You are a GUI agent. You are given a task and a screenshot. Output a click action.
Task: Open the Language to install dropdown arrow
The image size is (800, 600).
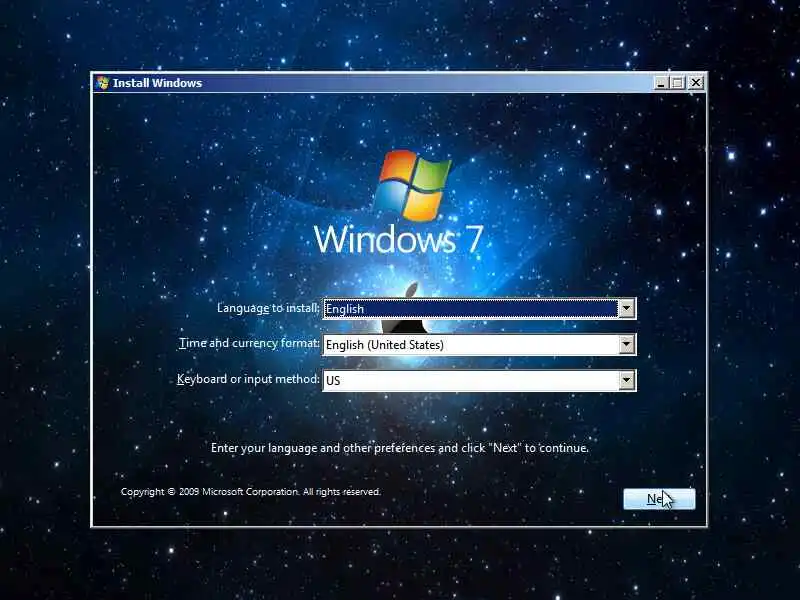coord(626,309)
